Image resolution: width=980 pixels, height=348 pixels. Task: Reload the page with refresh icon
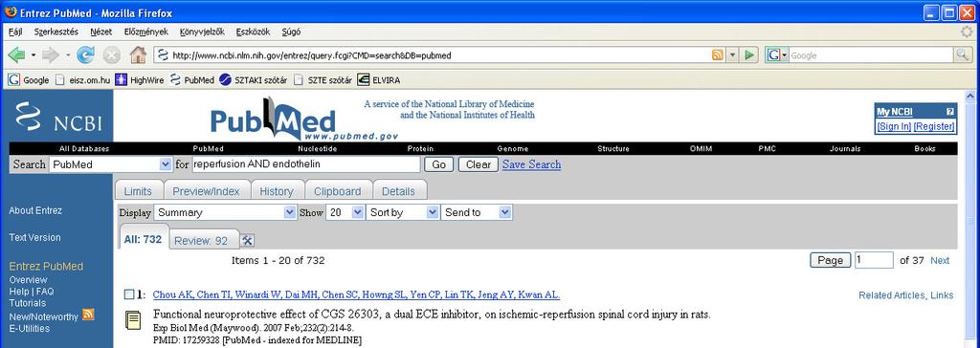click(x=85, y=55)
